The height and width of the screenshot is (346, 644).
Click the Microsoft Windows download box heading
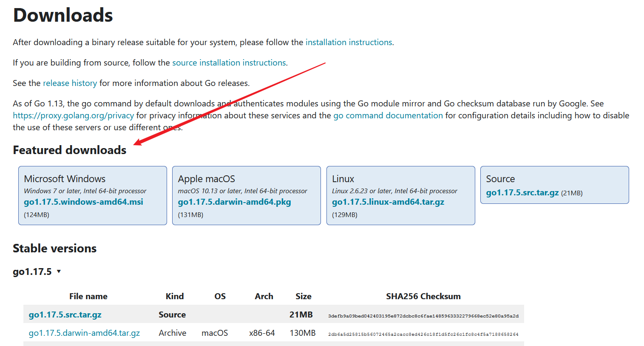point(65,179)
